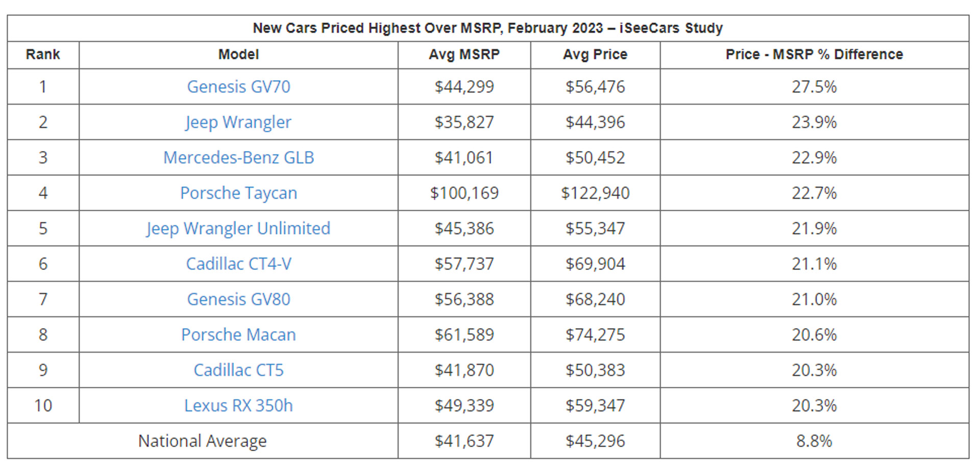Open Mercedes-Benz GLB model page
This screenshot has height=470, width=980.
point(238,158)
